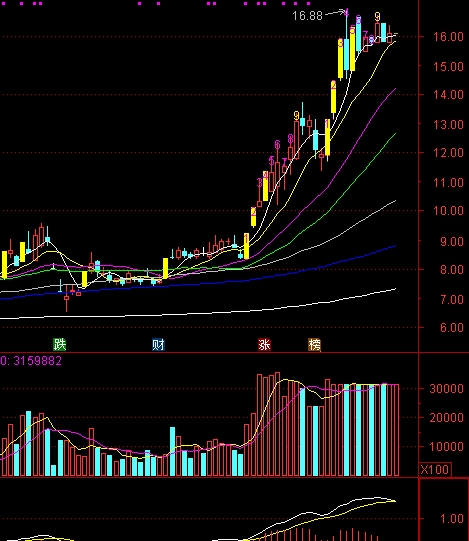Click the 8.00 price axis label
Image resolution: width=469 pixels, height=541 pixels.
point(452,269)
